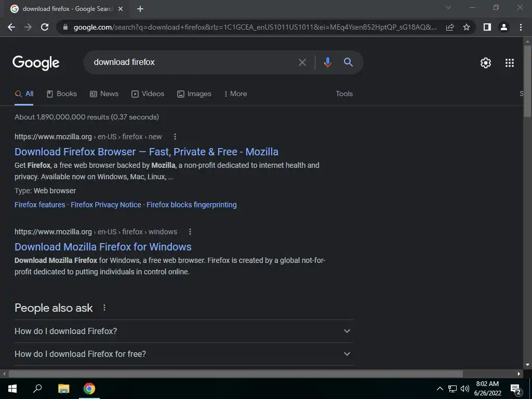
Task: Start voice search with the microphone
Action: click(327, 62)
